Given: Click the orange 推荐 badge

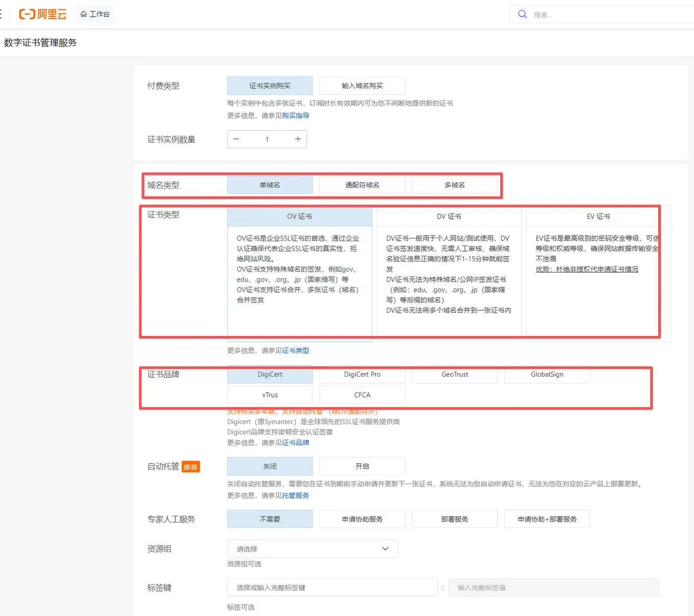Looking at the screenshot, I should tap(191, 467).
